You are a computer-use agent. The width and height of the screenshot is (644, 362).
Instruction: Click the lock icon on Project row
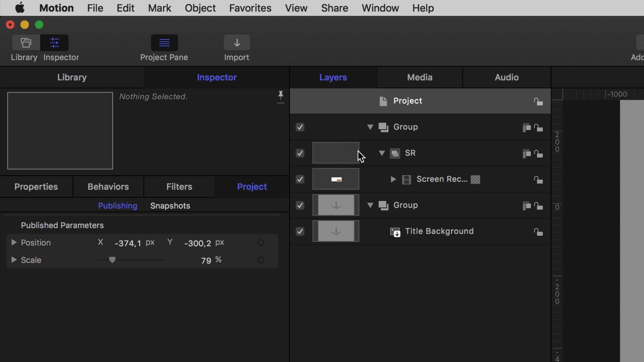tap(538, 101)
